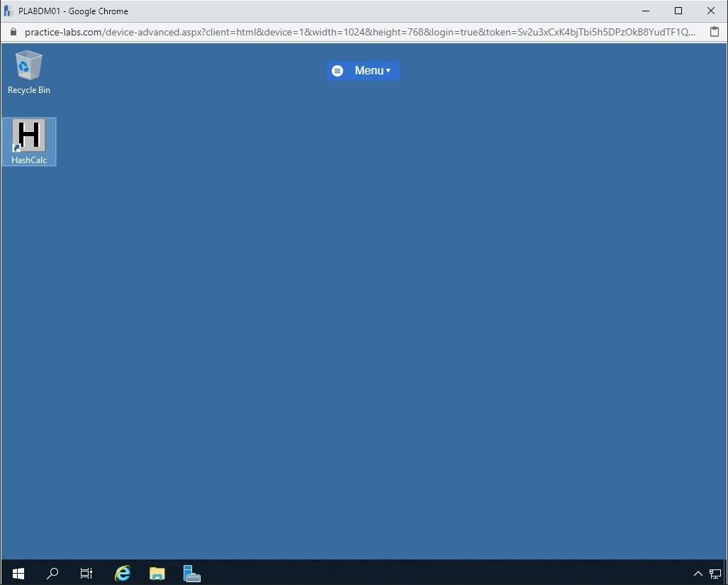This screenshot has width=728, height=585.
Task: Click the HashCalc label text
Action: (29, 160)
